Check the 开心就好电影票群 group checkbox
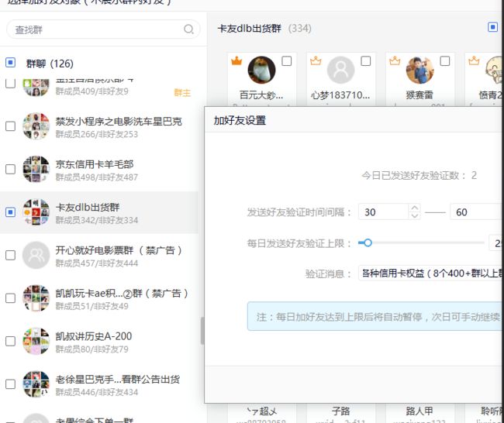 [x=10, y=255]
